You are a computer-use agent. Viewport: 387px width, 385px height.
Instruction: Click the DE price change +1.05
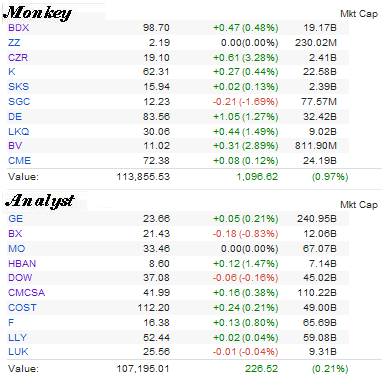click(x=227, y=117)
